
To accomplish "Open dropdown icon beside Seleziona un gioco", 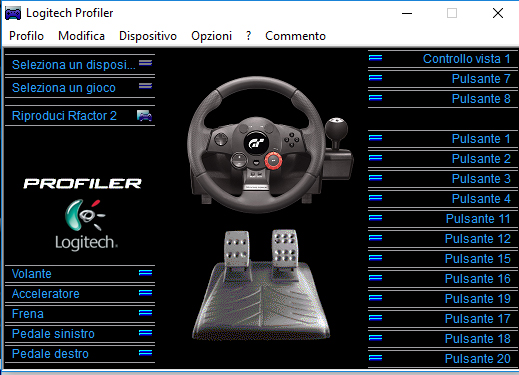I will point(145,86).
